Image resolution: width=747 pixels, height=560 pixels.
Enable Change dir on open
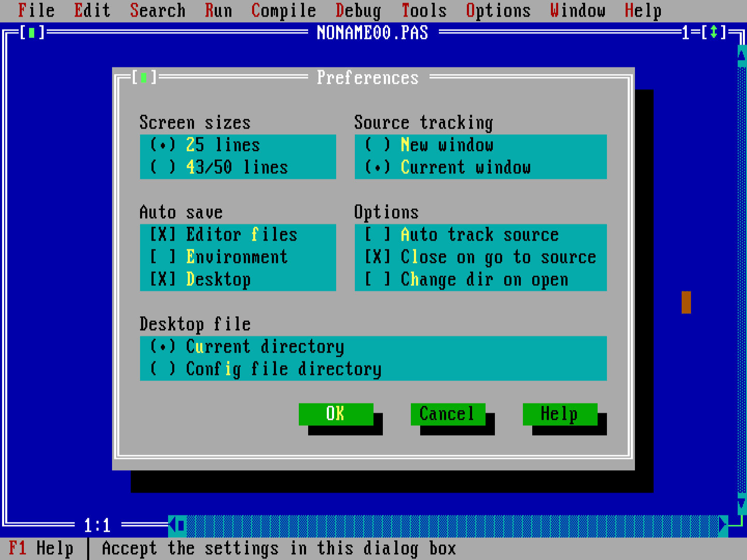coord(467,279)
